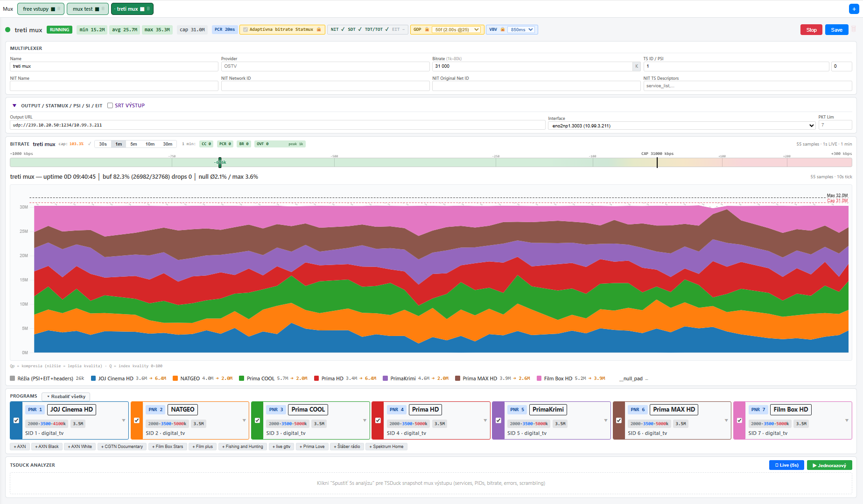The image size is (863, 504).
Task: Click the white square icon on treti mux tab
Action: point(142,9)
